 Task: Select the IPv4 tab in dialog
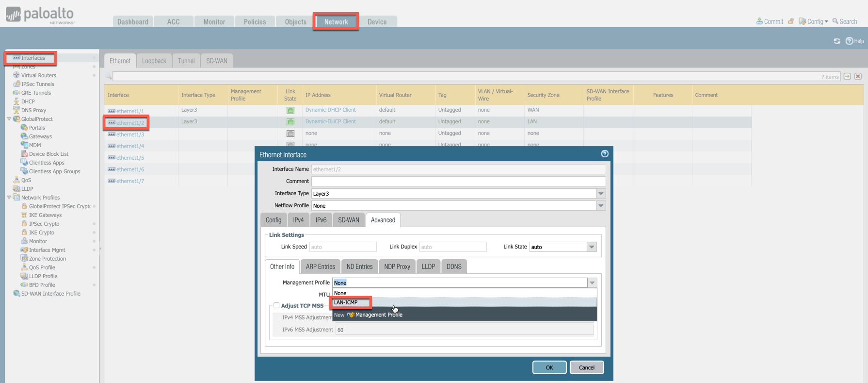[298, 220]
